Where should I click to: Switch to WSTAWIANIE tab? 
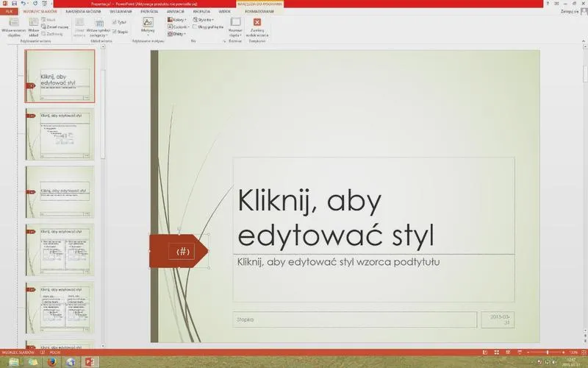click(121, 12)
